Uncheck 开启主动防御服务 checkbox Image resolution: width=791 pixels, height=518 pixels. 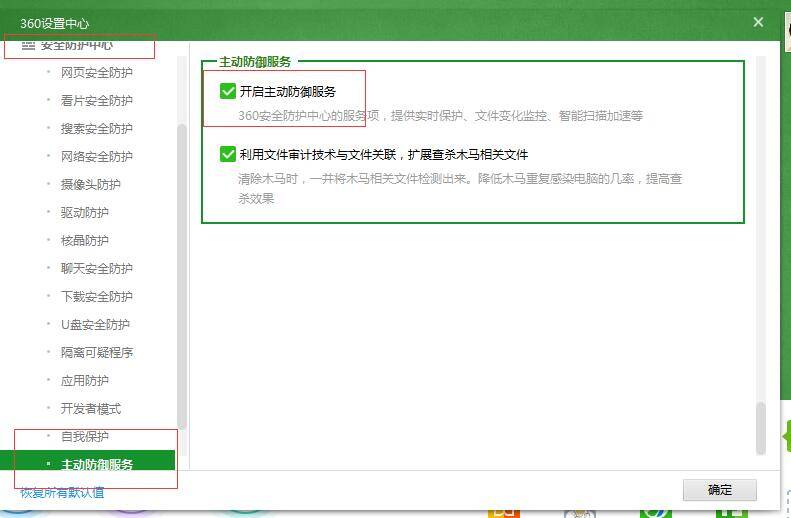[x=228, y=91]
